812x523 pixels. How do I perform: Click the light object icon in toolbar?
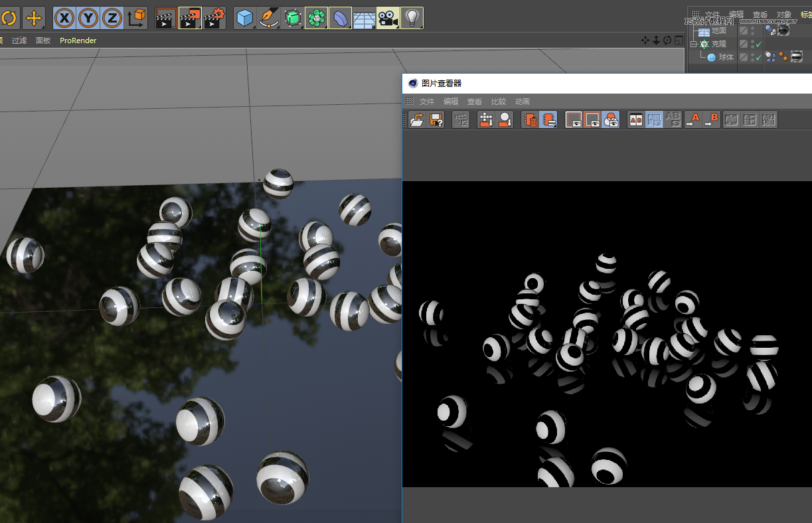[411, 18]
